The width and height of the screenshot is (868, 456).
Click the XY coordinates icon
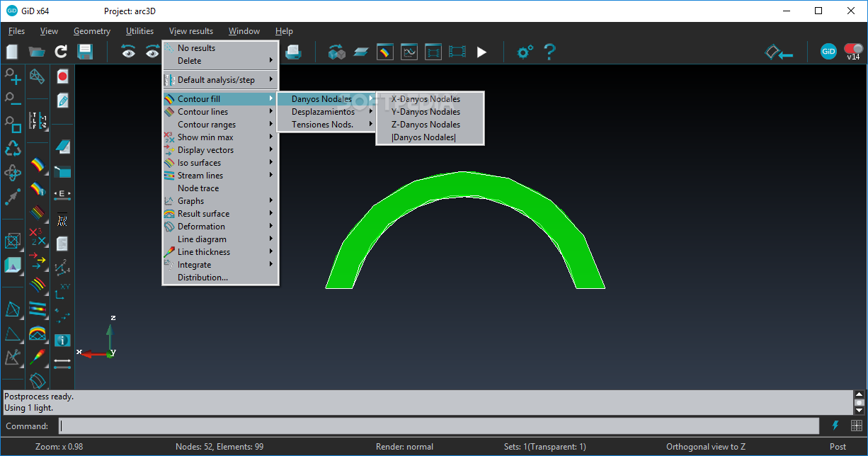62,291
